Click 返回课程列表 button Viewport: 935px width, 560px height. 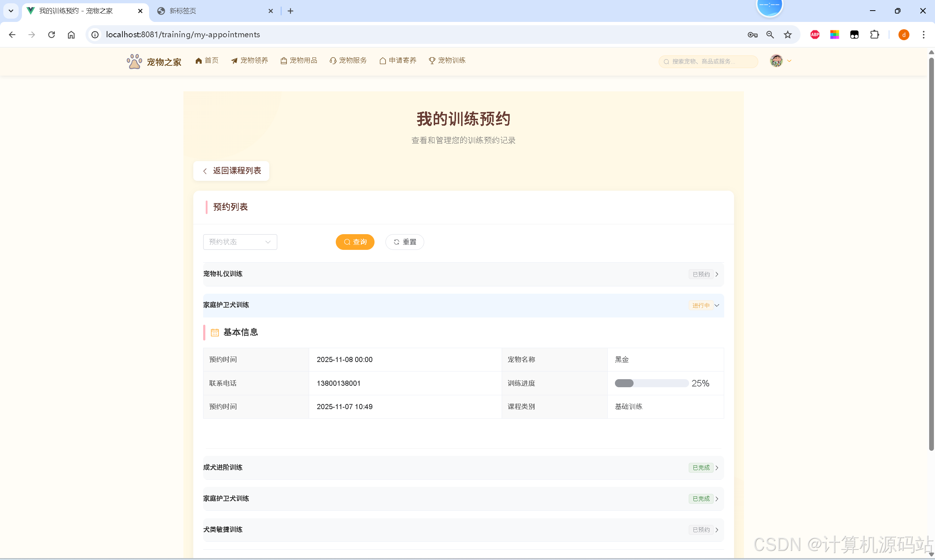(231, 171)
